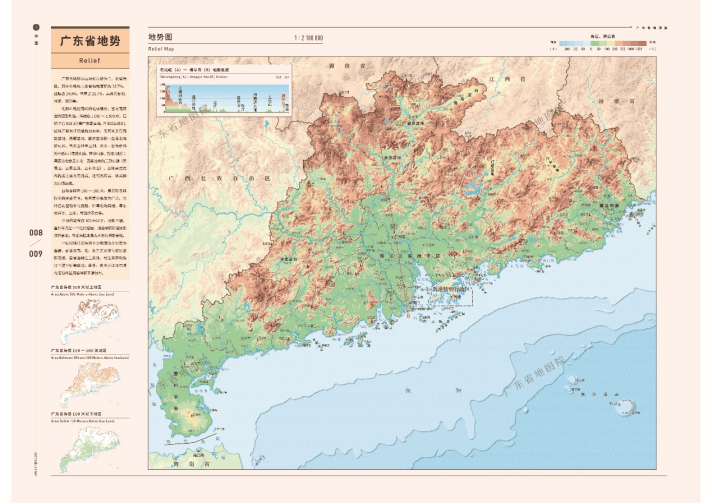
Task: Click the 香港特别行政区 label on the map
Action: click(x=450, y=289)
